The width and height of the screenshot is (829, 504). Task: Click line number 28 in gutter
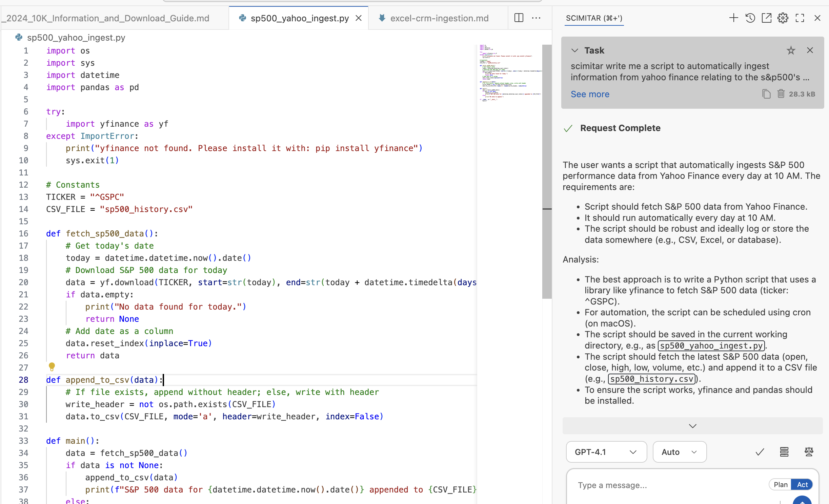[23, 380]
